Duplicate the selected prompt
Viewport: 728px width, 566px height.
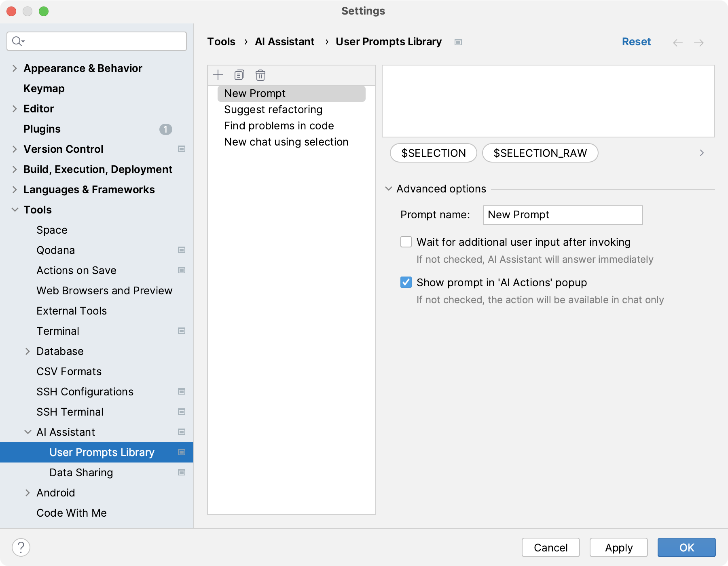pyautogui.click(x=239, y=75)
